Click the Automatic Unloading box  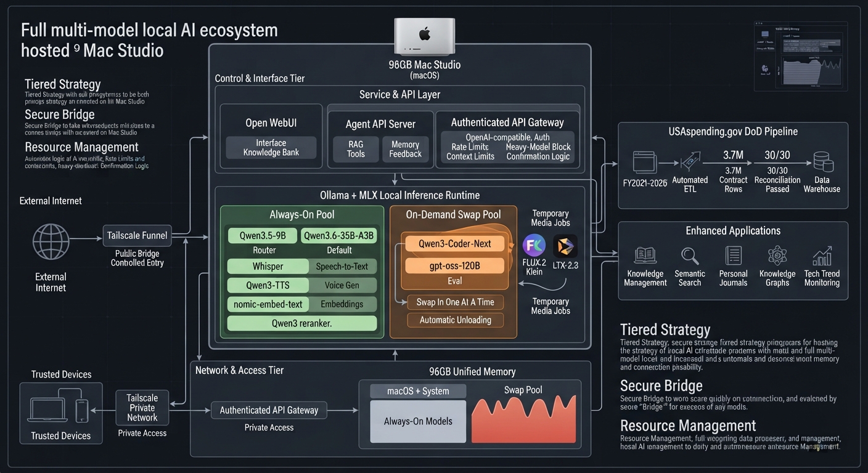coord(456,320)
